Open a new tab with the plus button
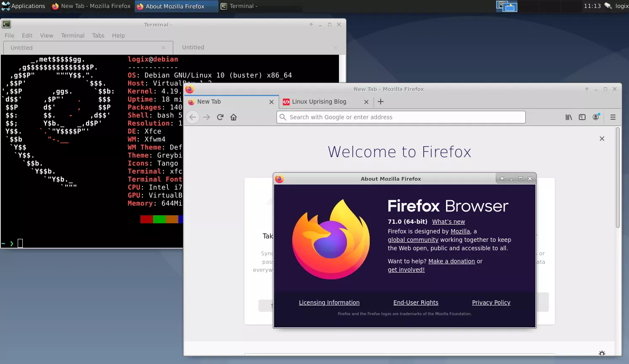 381,102
